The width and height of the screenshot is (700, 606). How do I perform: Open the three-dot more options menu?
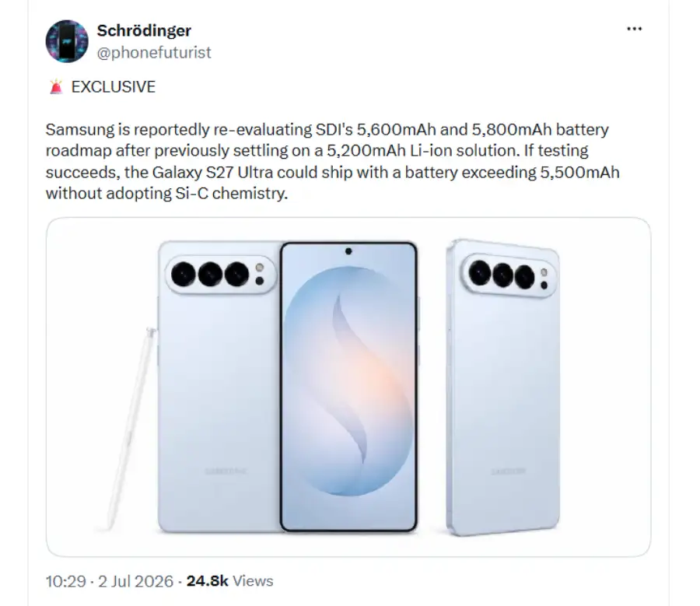(634, 29)
